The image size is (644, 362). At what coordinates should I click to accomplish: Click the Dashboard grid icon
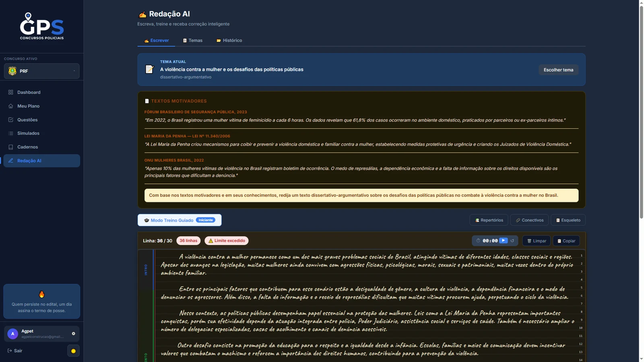pyautogui.click(x=11, y=93)
